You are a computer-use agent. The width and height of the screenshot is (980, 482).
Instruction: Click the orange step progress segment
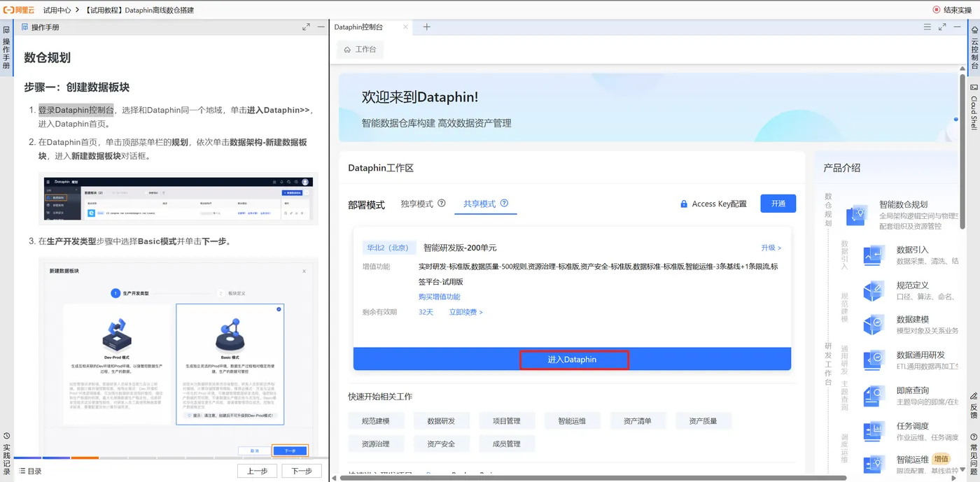(x=85, y=458)
